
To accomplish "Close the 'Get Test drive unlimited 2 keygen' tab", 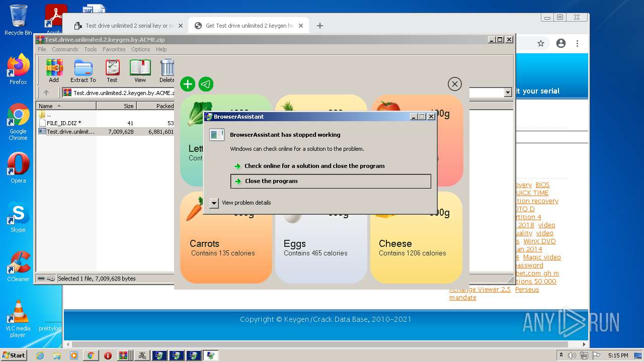I will [x=301, y=26].
